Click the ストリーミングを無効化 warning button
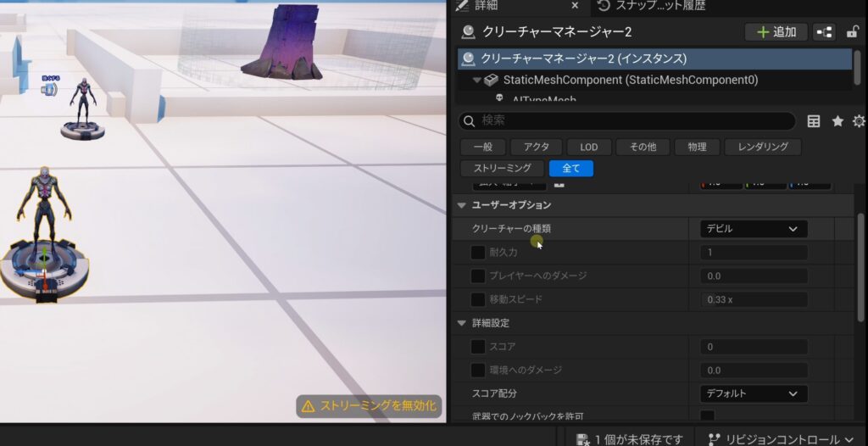This screenshot has width=868, height=446. click(369, 406)
